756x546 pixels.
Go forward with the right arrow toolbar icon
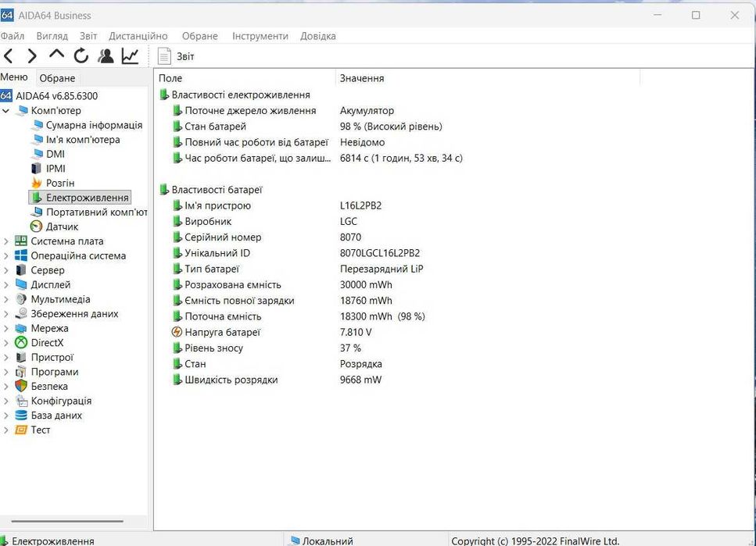point(32,56)
